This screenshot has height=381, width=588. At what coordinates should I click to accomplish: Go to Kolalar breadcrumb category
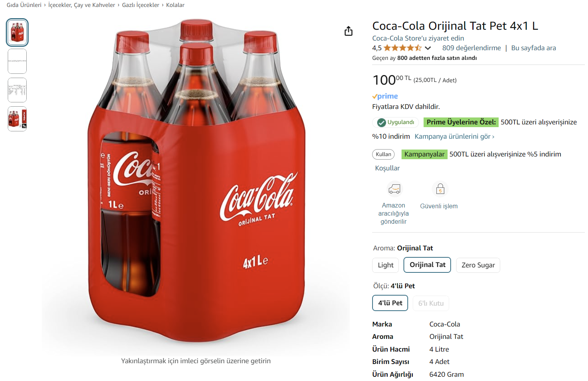pos(175,5)
